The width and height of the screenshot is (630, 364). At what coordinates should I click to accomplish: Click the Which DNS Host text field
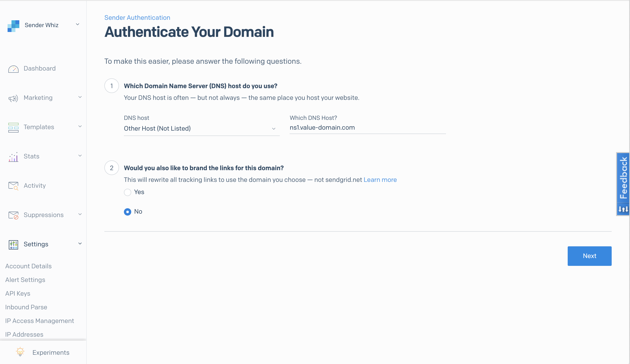click(368, 128)
